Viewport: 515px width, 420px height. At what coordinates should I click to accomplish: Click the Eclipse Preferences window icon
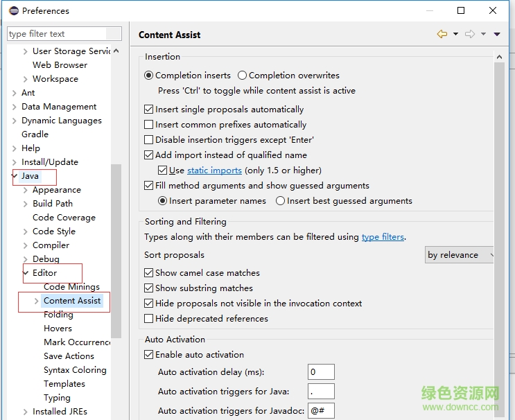pyautogui.click(x=13, y=10)
